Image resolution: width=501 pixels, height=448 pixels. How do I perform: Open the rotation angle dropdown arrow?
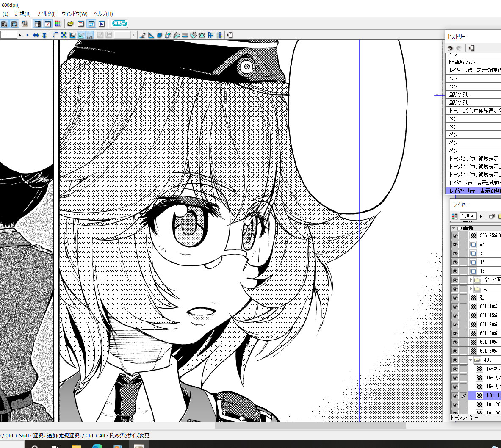coord(20,35)
